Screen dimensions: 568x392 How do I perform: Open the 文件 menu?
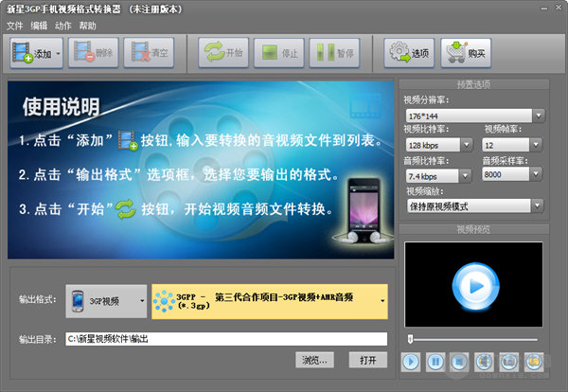click(x=15, y=26)
